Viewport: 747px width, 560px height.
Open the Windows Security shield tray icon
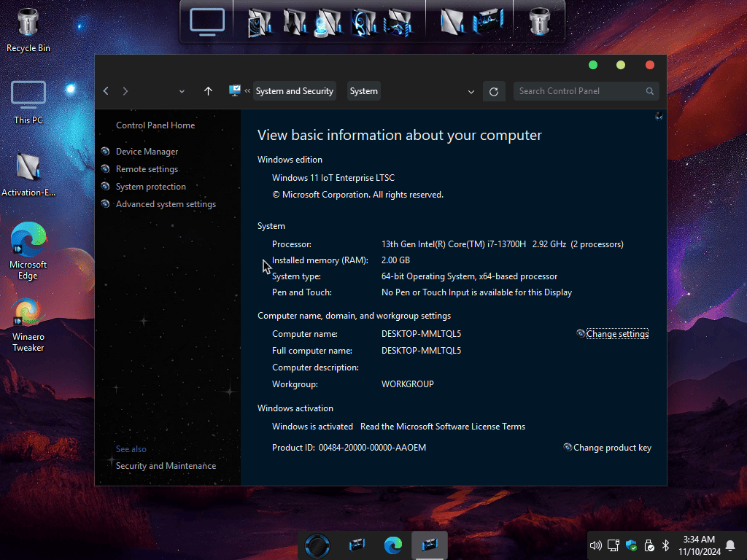[631, 545]
